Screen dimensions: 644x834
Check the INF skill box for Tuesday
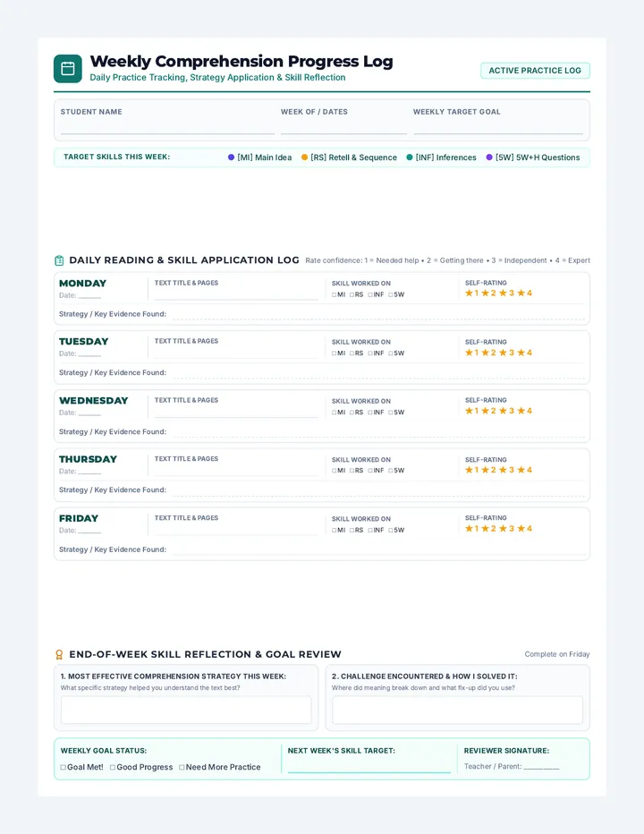[370, 353]
